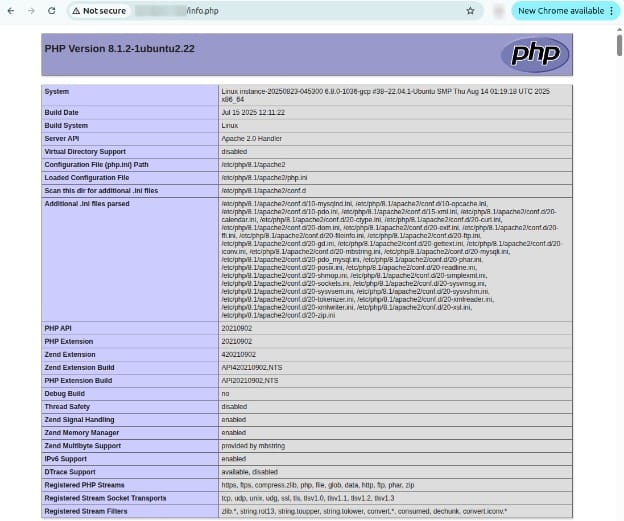Select the DTrace Support available, disabled value

tap(250, 472)
